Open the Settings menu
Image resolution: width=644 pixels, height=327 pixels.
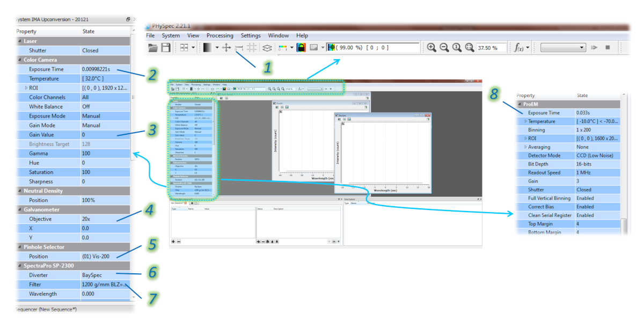pyautogui.click(x=251, y=35)
